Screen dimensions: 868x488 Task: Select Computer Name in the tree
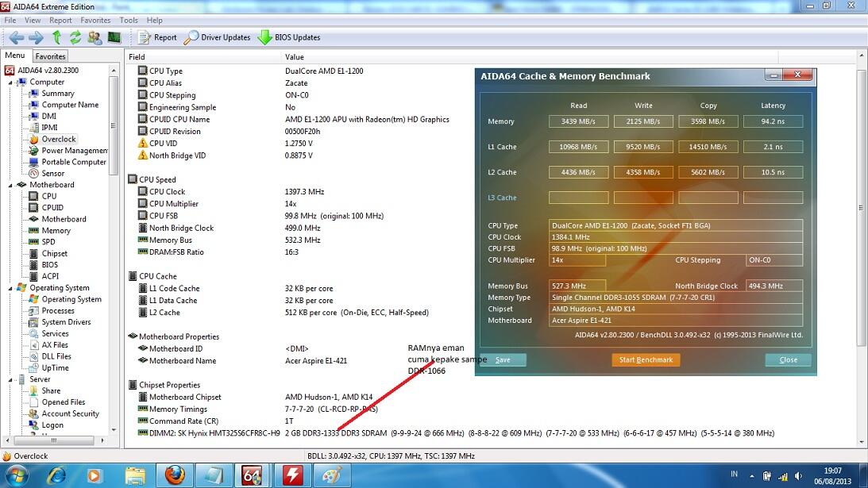[70, 105]
